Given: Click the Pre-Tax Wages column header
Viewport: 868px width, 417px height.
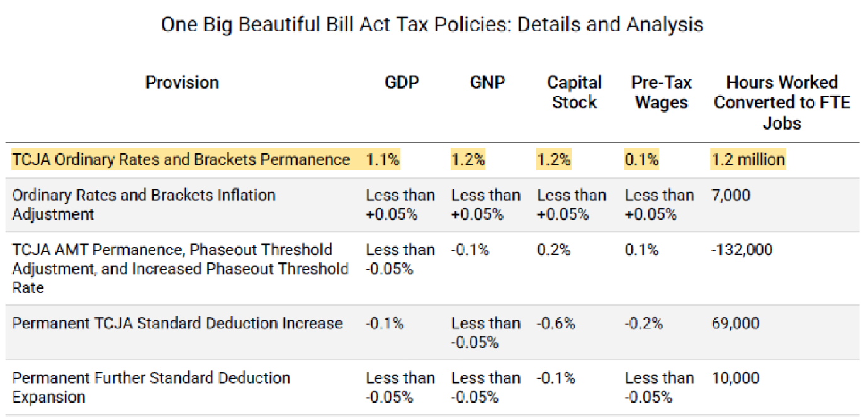Looking at the screenshot, I should [662, 92].
